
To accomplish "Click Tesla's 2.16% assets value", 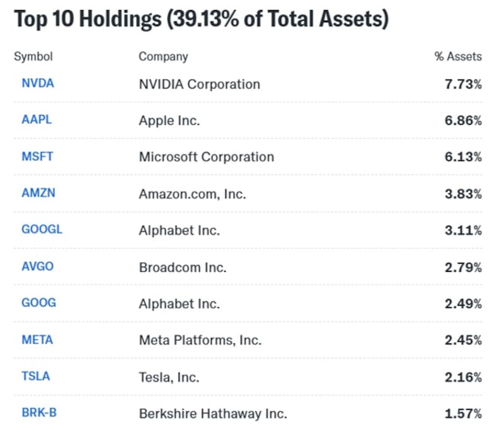I will (x=463, y=377).
